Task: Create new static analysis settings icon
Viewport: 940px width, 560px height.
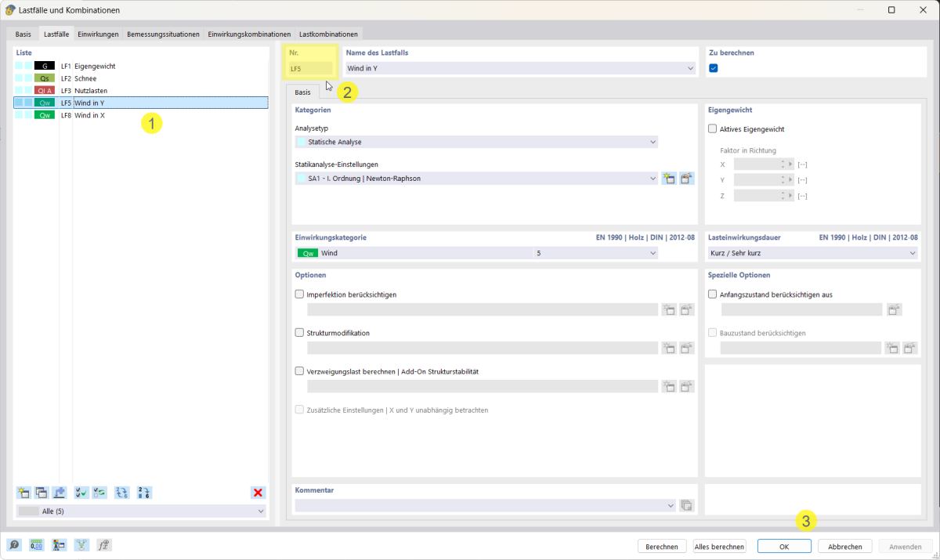Action: (669, 179)
